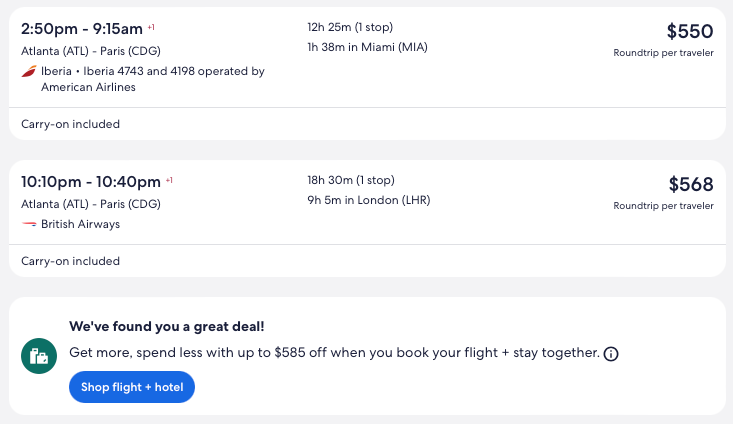Click the 18h 30m (1 stop) duration
733x424 pixels.
pyautogui.click(x=351, y=180)
